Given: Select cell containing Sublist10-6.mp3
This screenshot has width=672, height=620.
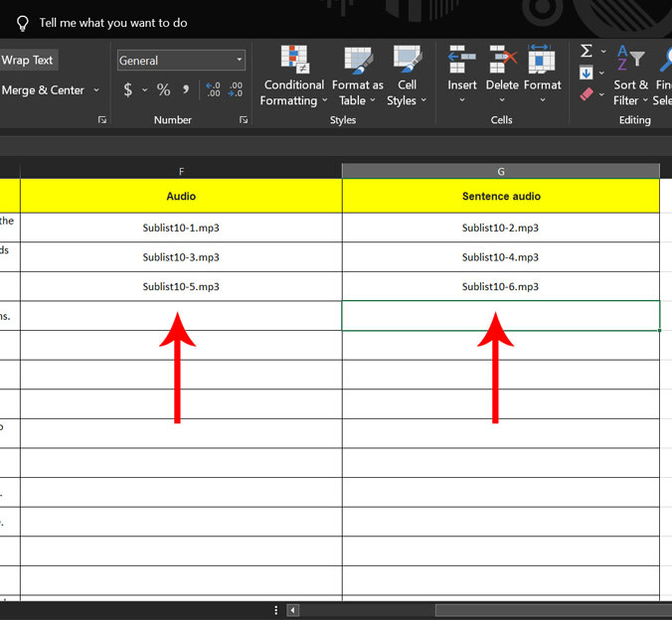Looking at the screenshot, I should 501,286.
